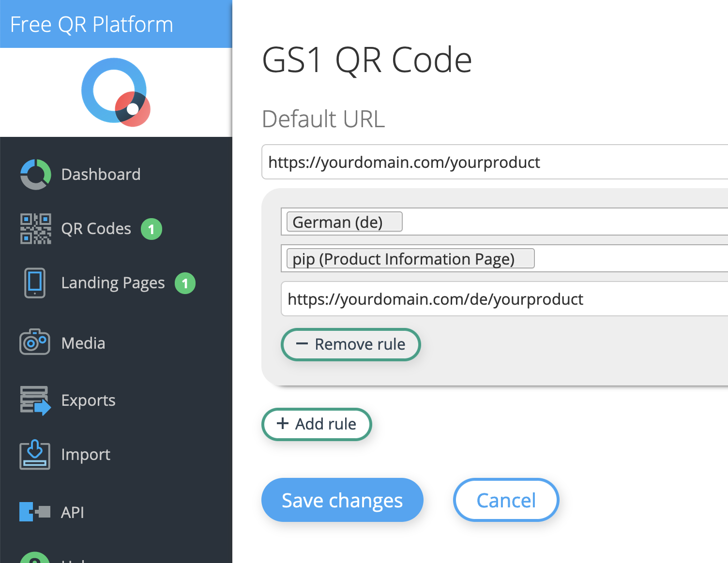The height and width of the screenshot is (563, 728).
Task: Click the German redirect URL field
Action: click(x=484, y=299)
